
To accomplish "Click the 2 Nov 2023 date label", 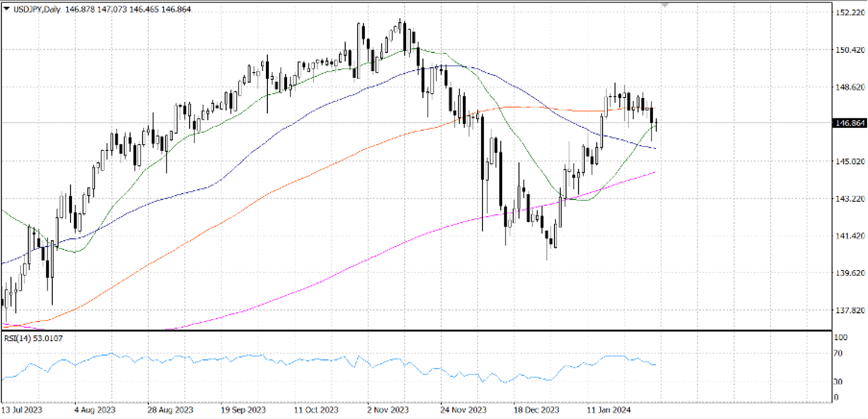I will [x=388, y=410].
